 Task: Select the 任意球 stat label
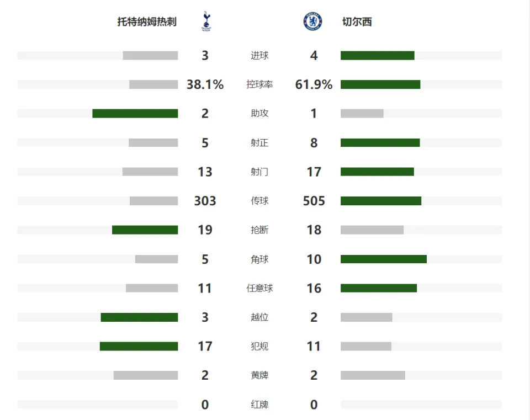coord(259,288)
